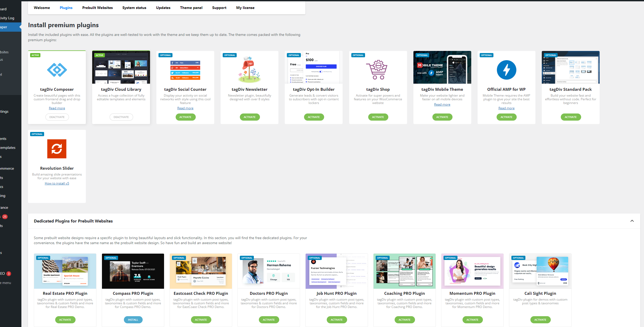
Task: Activate the tagDiv Shop plugin
Action: coord(378,117)
